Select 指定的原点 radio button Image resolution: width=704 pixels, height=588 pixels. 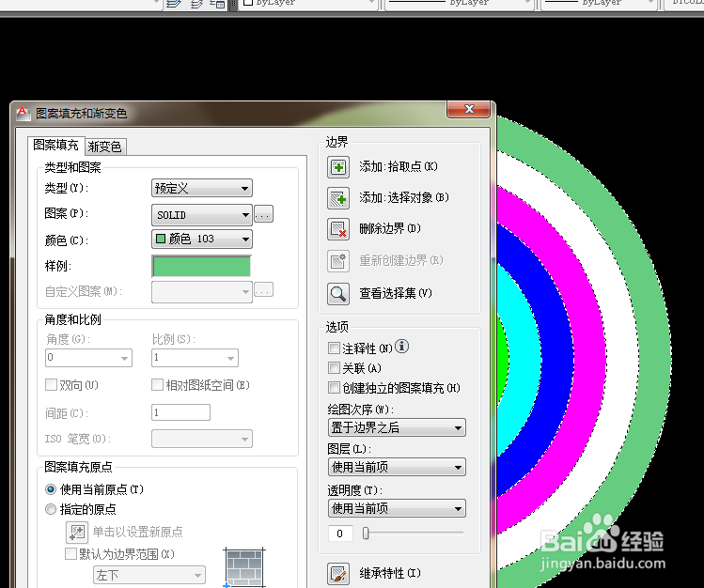pos(51,509)
